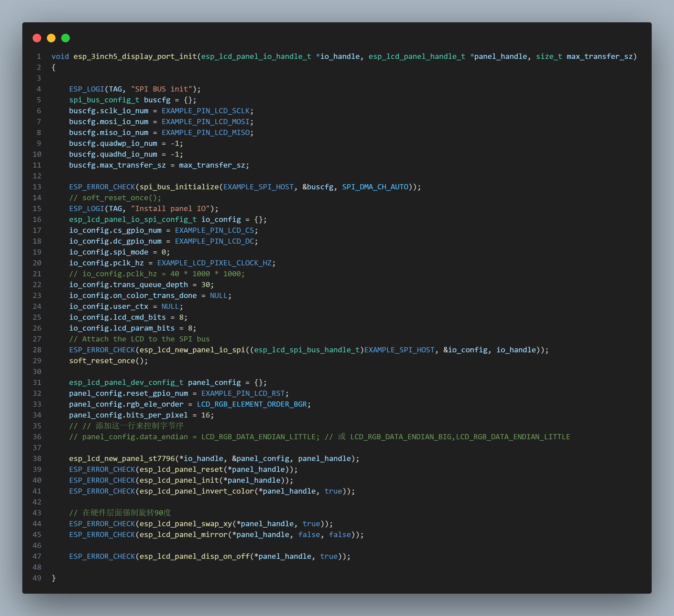Click the "Install panel IO" string

(170, 208)
